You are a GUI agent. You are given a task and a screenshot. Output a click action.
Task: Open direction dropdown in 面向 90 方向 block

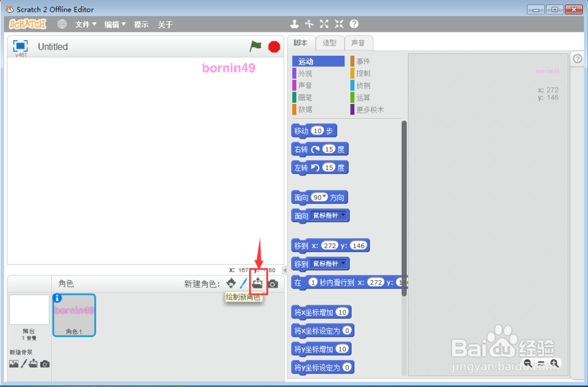pyautogui.click(x=325, y=196)
